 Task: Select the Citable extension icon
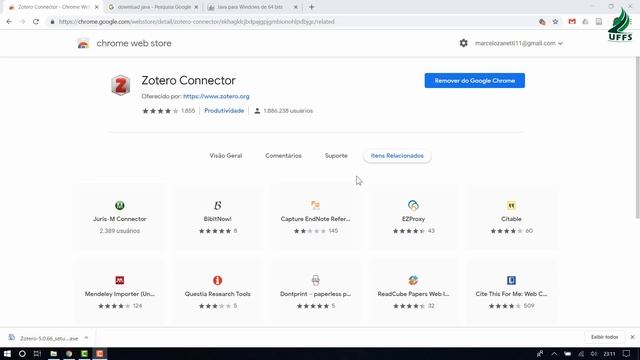[511, 205]
